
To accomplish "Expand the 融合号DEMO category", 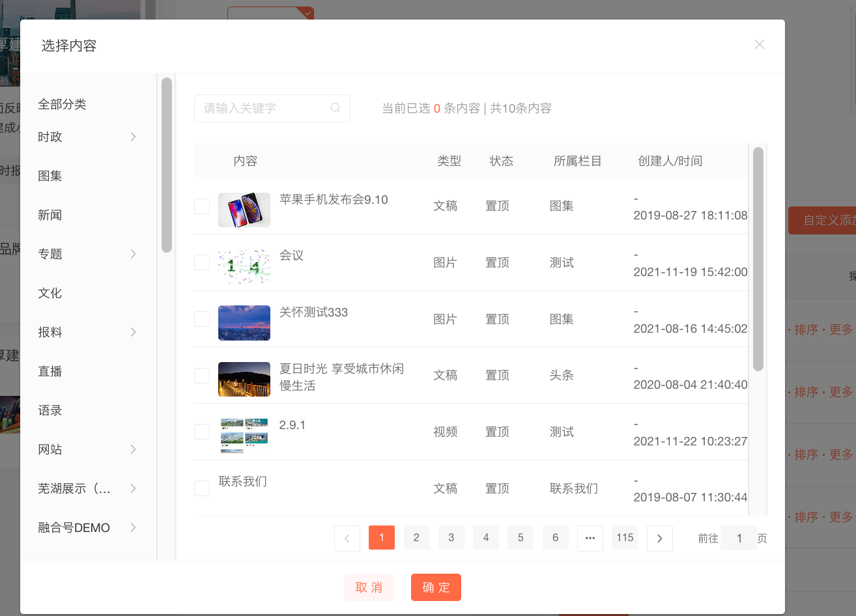I will [133, 527].
